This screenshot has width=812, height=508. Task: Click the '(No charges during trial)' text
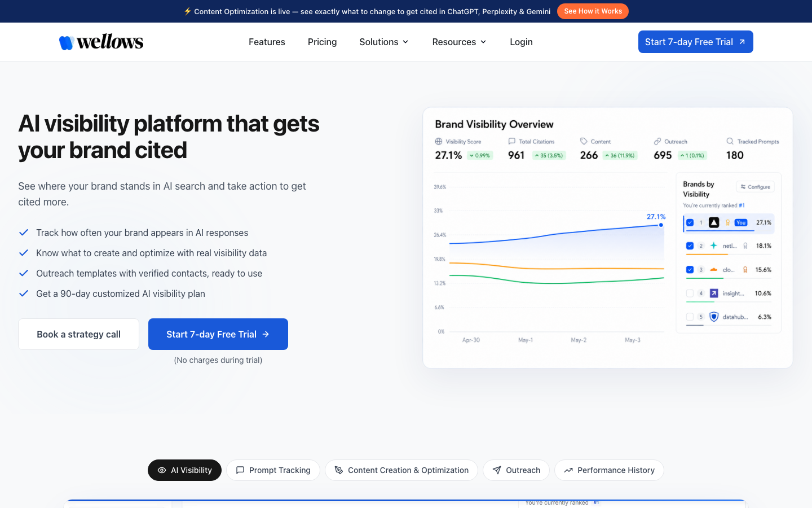click(x=218, y=360)
